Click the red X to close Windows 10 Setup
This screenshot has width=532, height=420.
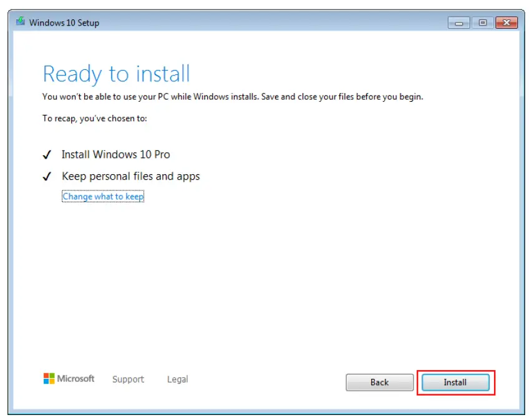tap(505, 22)
